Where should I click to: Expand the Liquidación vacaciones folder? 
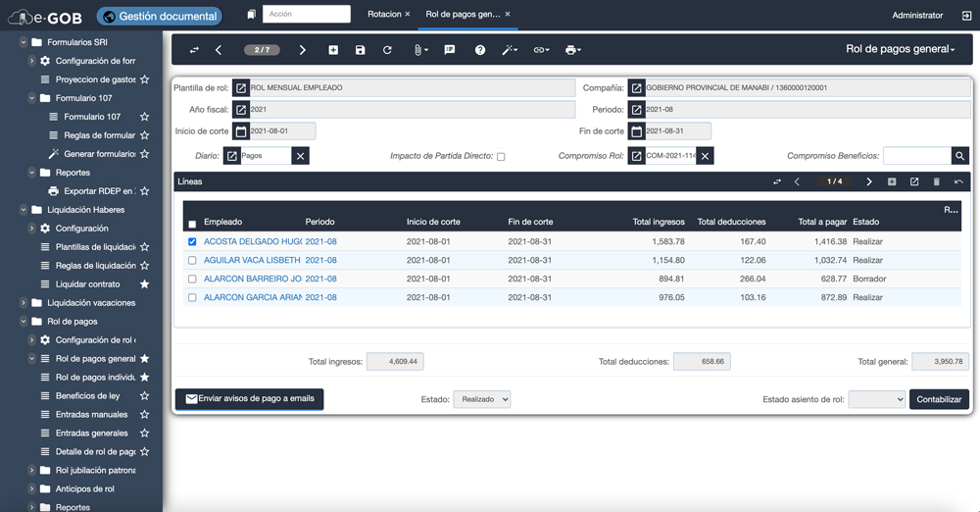tap(24, 303)
